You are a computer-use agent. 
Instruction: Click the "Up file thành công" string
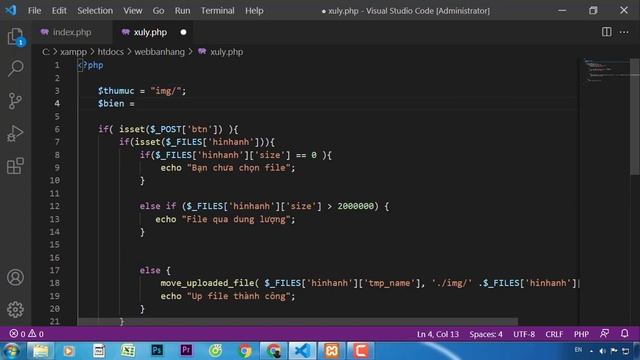pos(238,296)
